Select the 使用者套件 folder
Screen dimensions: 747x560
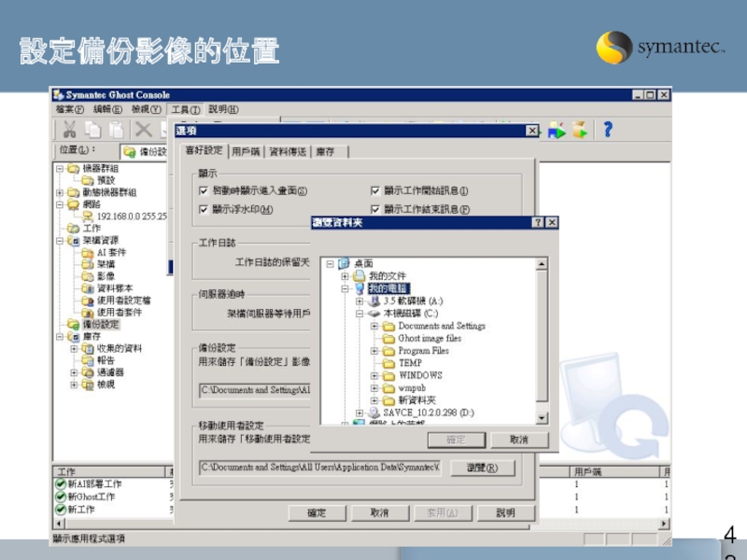click(120, 313)
